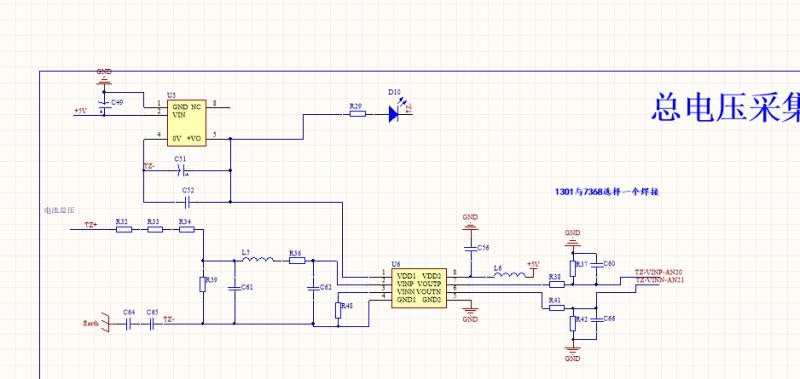
Task: Select the U8 isolation amplifier chip
Action: tap(419, 288)
